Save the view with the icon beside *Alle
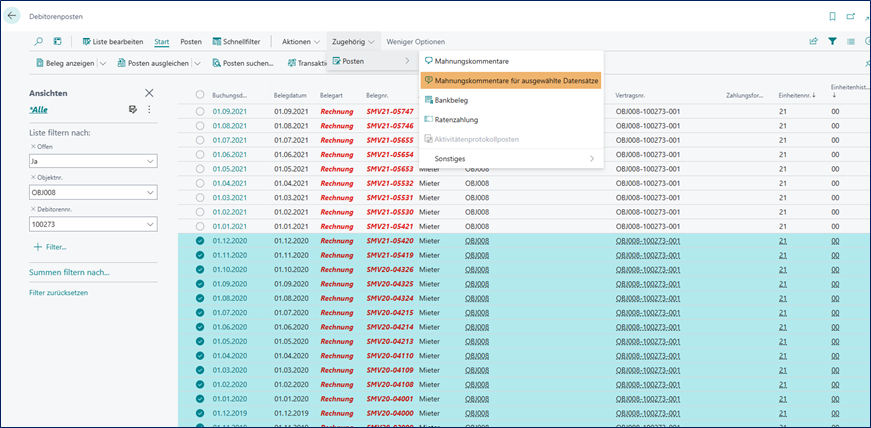 pyautogui.click(x=132, y=109)
